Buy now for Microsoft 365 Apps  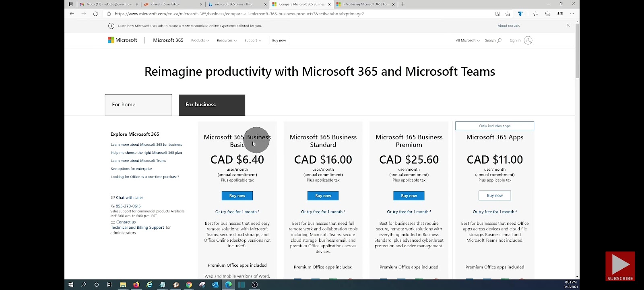click(x=495, y=196)
